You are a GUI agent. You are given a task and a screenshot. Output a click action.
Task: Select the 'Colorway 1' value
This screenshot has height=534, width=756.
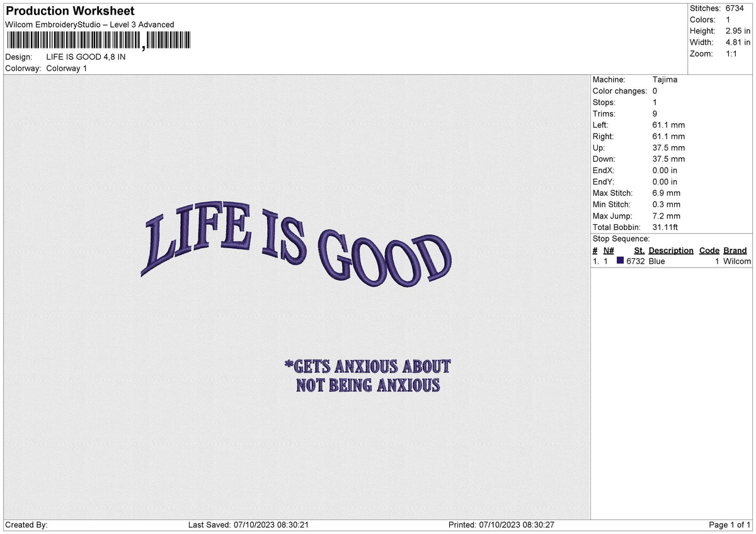click(x=67, y=68)
